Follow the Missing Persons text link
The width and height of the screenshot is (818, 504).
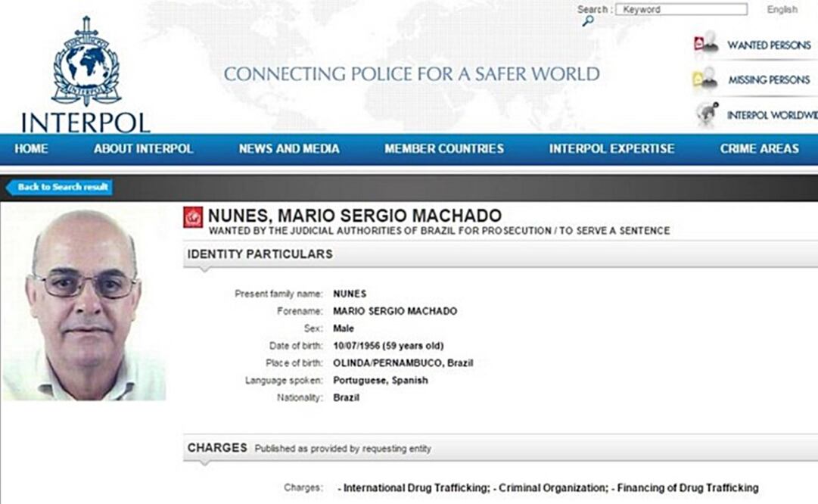point(769,80)
